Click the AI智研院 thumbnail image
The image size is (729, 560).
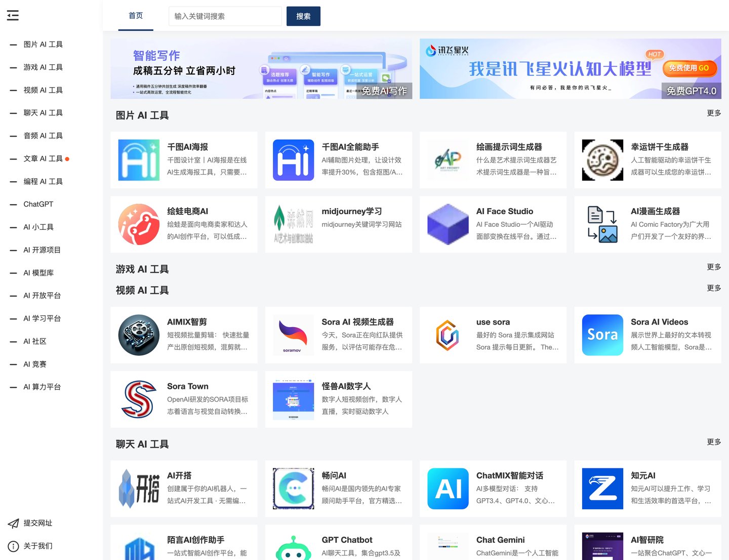point(602,547)
